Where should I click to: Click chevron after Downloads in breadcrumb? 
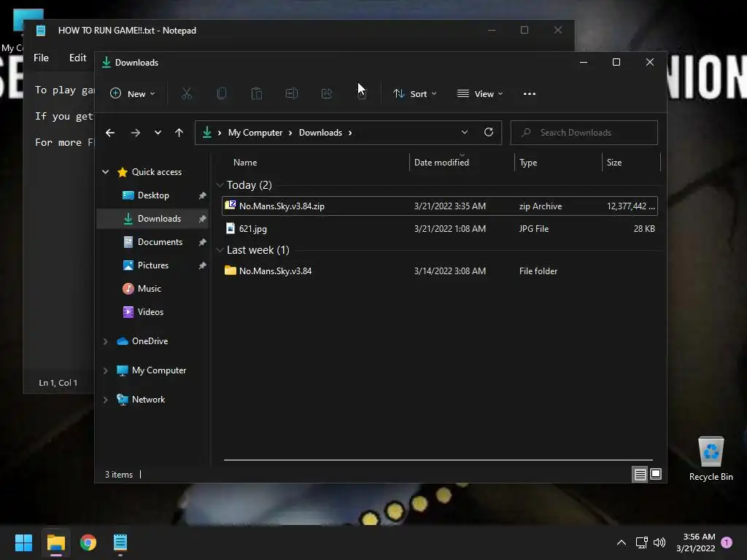(350, 133)
